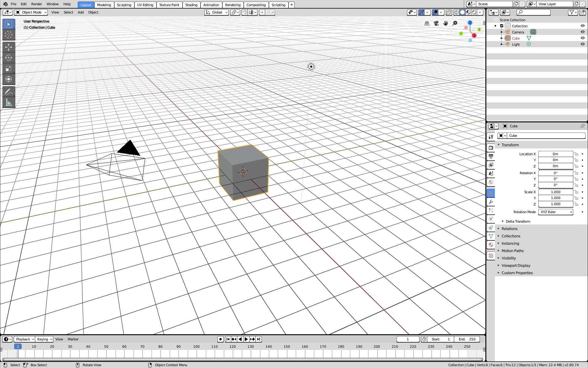Click the pan view hand icon
Image resolution: width=588 pixels, height=368 pixels.
coord(446,23)
